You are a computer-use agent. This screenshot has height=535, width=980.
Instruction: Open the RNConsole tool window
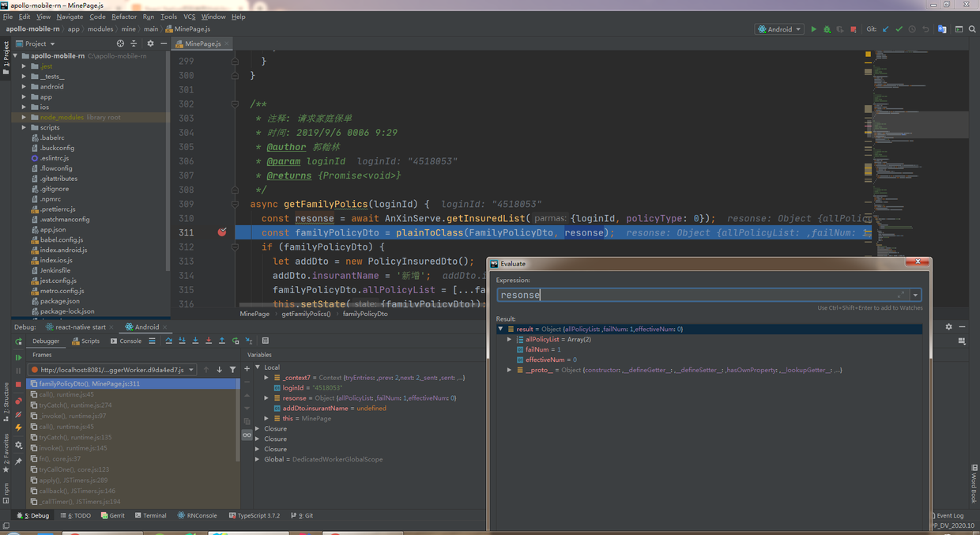(197, 515)
